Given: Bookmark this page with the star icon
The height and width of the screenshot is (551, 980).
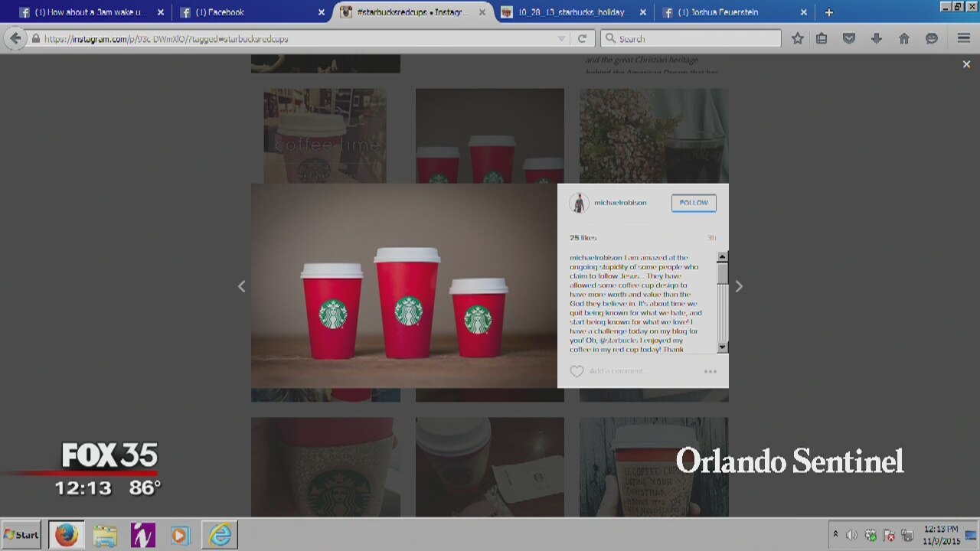Looking at the screenshot, I should click(x=797, y=38).
